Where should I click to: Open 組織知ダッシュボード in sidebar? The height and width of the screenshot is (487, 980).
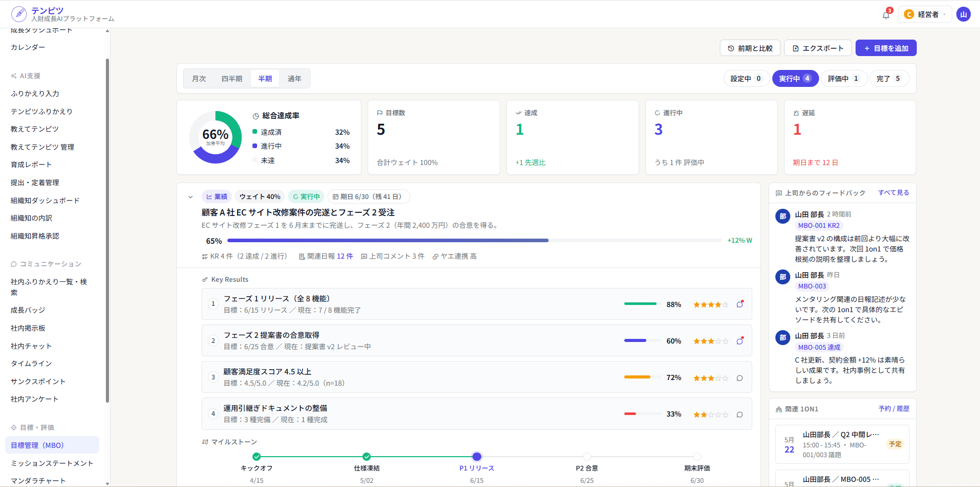coord(45,201)
